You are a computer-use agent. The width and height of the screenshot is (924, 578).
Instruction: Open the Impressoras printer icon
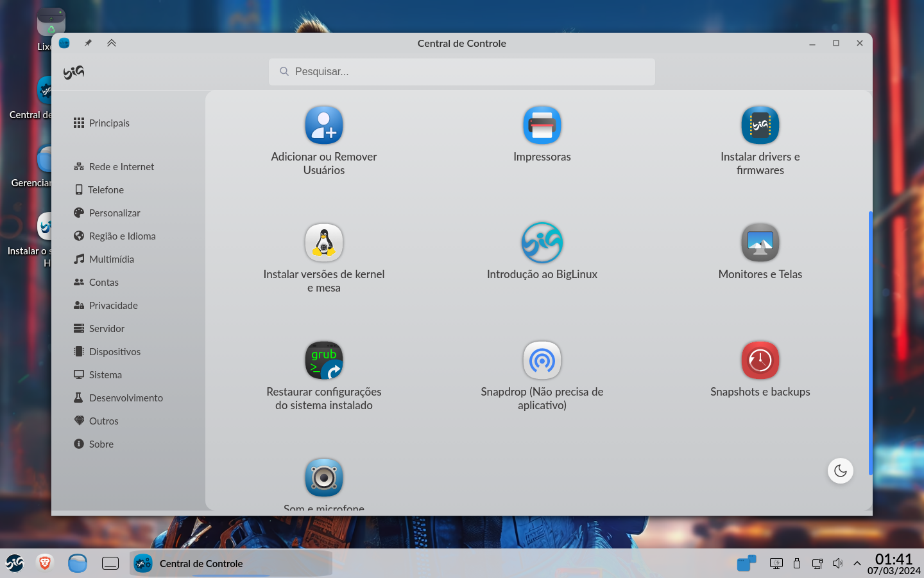542,125
